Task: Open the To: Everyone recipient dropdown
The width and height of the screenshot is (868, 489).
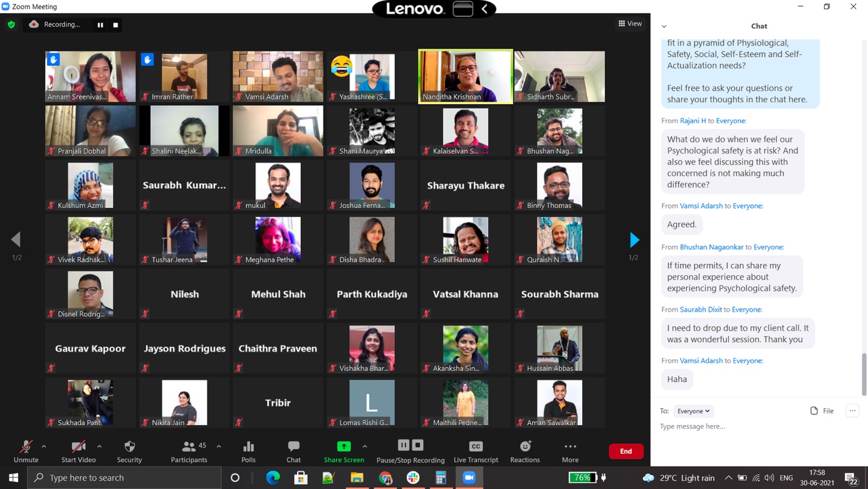Action: point(693,411)
